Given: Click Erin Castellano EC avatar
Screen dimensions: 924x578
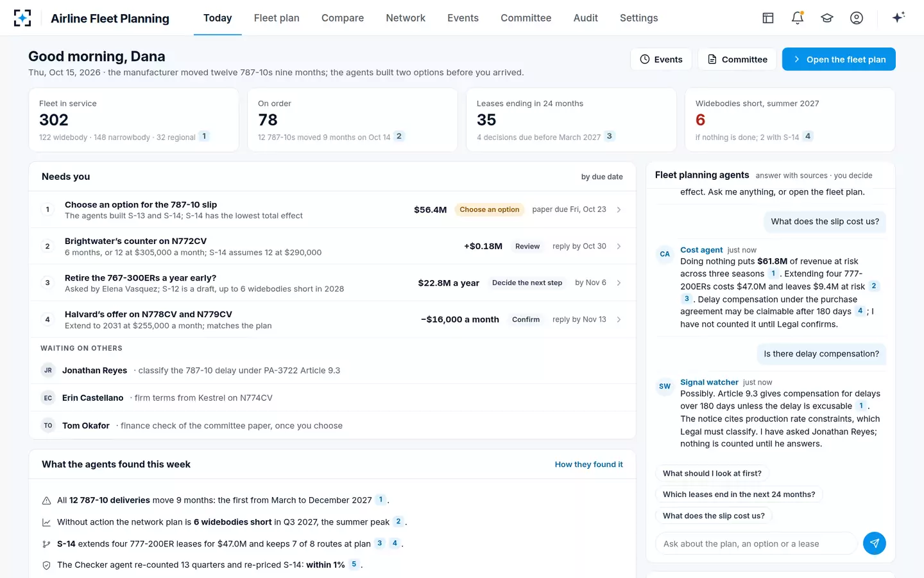Looking at the screenshot, I should pyautogui.click(x=48, y=398).
